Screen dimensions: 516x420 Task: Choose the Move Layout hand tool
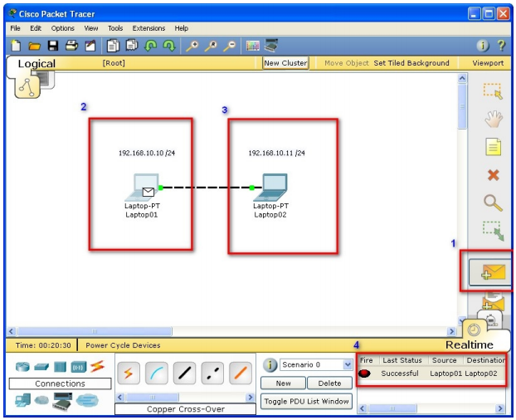[x=494, y=119]
